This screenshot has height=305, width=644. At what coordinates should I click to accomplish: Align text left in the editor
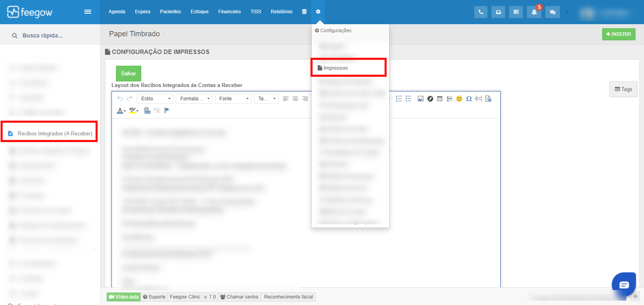click(286, 99)
